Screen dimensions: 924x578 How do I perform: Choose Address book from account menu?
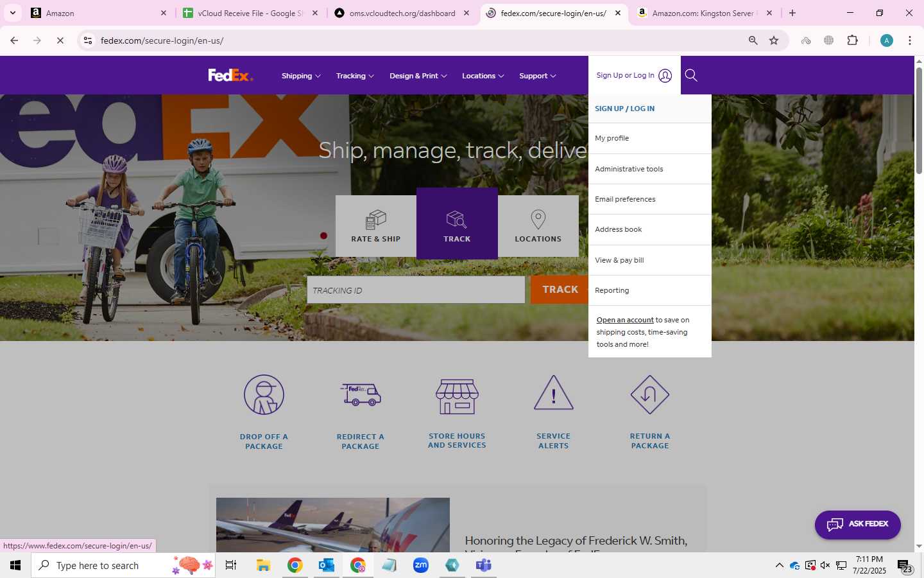point(649,229)
